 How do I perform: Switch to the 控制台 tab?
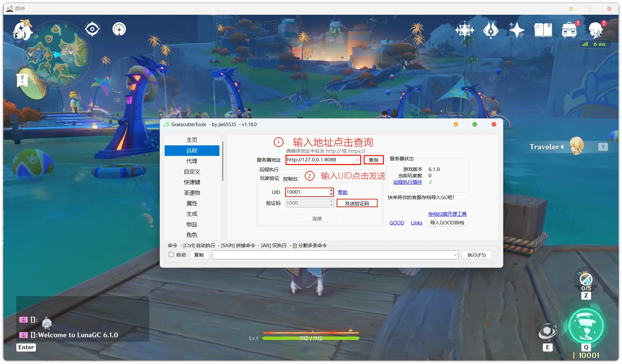pos(290,179)
